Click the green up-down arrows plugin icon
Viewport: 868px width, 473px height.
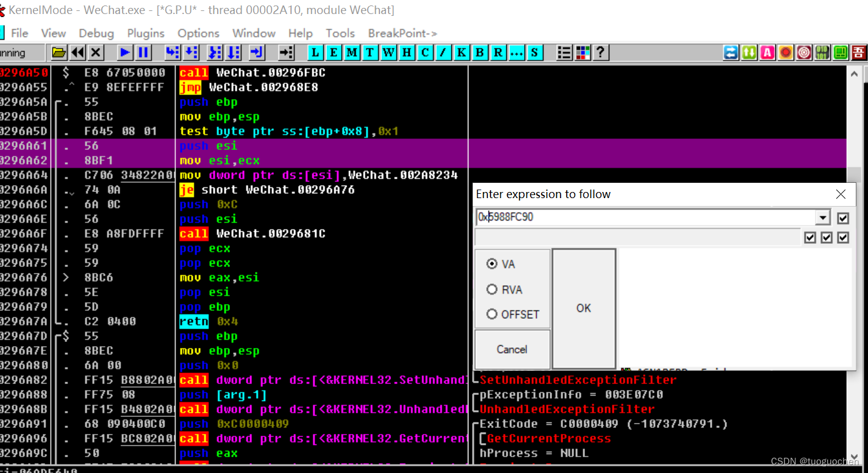coord(749,52)
